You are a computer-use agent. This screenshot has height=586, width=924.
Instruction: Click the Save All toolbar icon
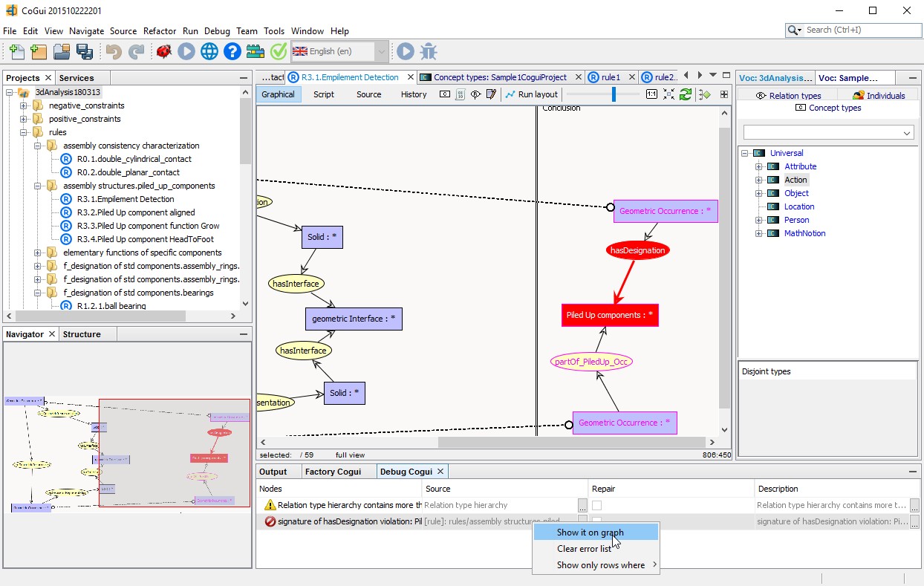point(84,51)
